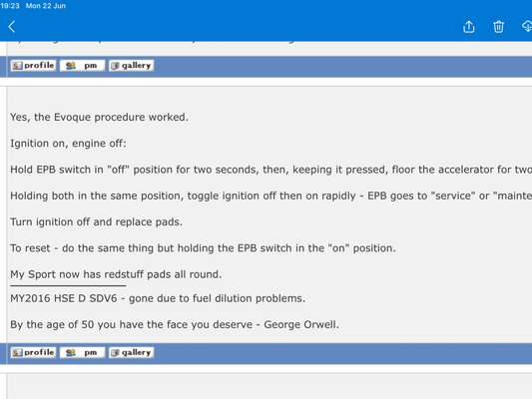View profile of the Evoque procedure poster

click(x=33, y=352)
